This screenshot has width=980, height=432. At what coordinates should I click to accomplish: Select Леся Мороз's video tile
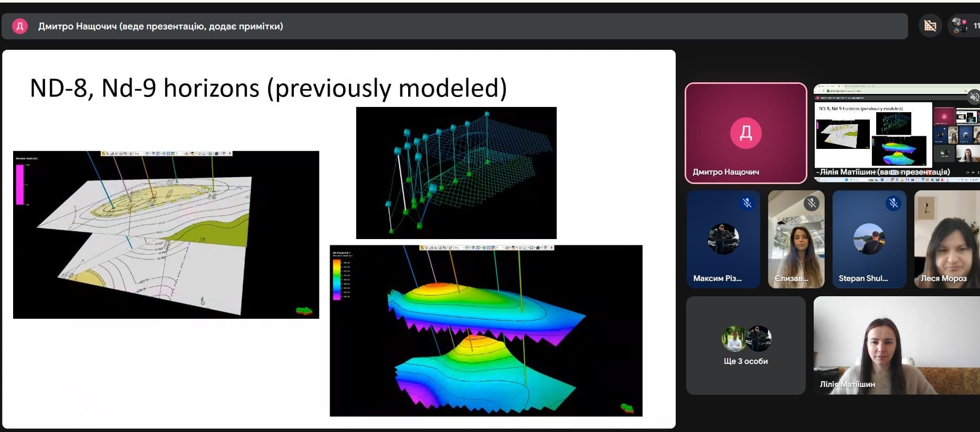coord(946,239)
